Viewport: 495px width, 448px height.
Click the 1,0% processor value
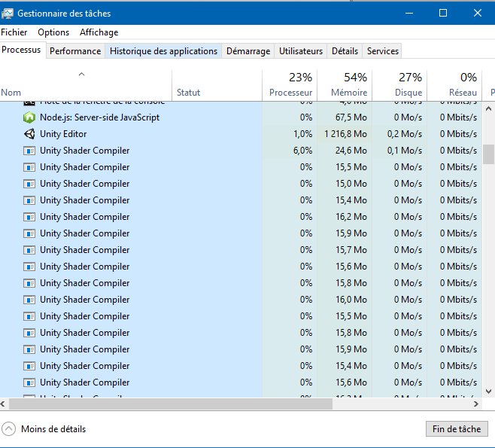pos(302,134)
